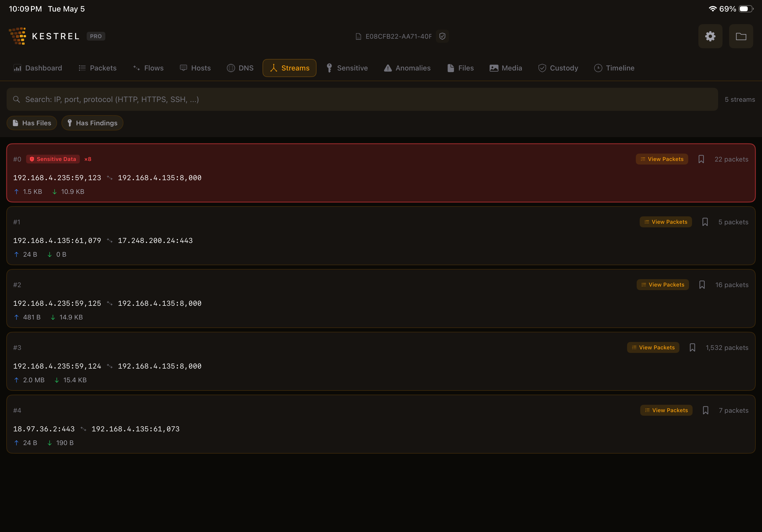Select address 192.168.4.135:61,079
The image size is (762, 532).
click(57, 240)
